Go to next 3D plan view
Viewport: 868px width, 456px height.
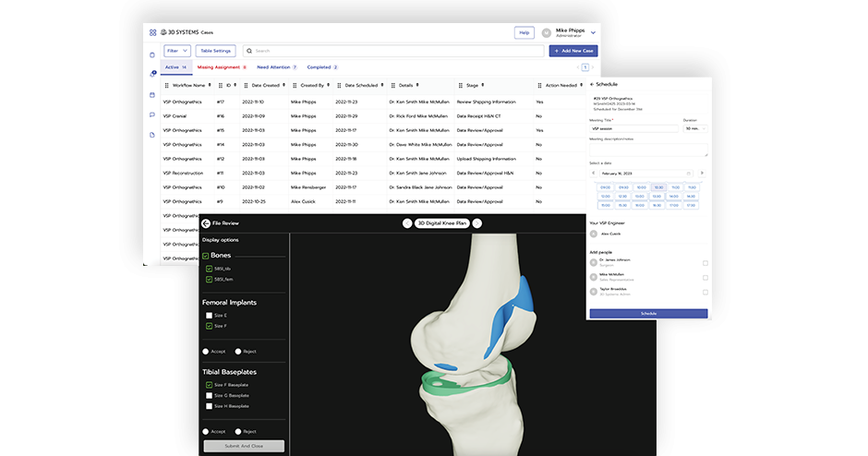click(x=477, y=223)
